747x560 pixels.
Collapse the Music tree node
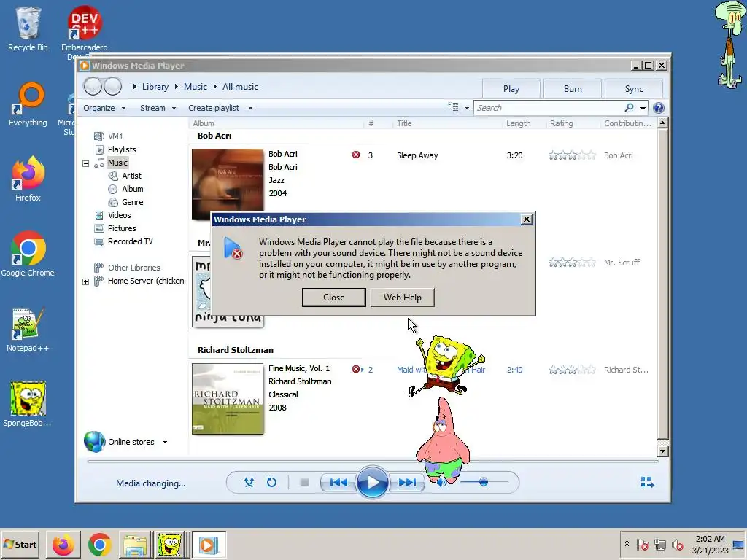[86, 163]
